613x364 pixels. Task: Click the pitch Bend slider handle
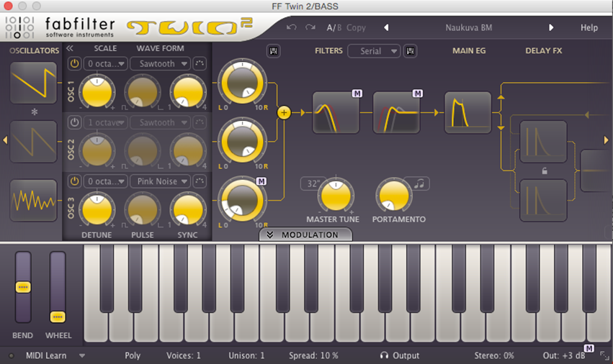pos(23,287)
